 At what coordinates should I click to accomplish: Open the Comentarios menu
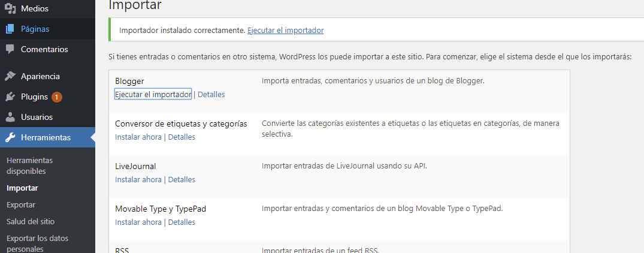tap(48, 49)
